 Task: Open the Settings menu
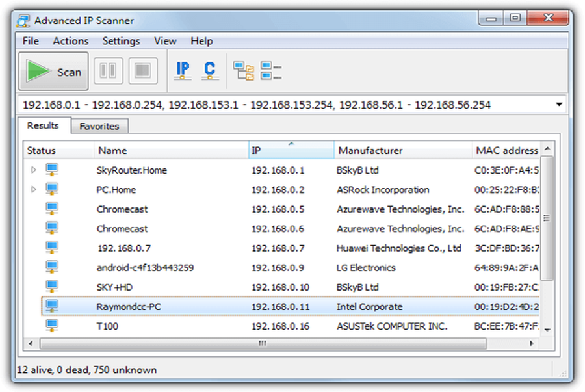122,41
